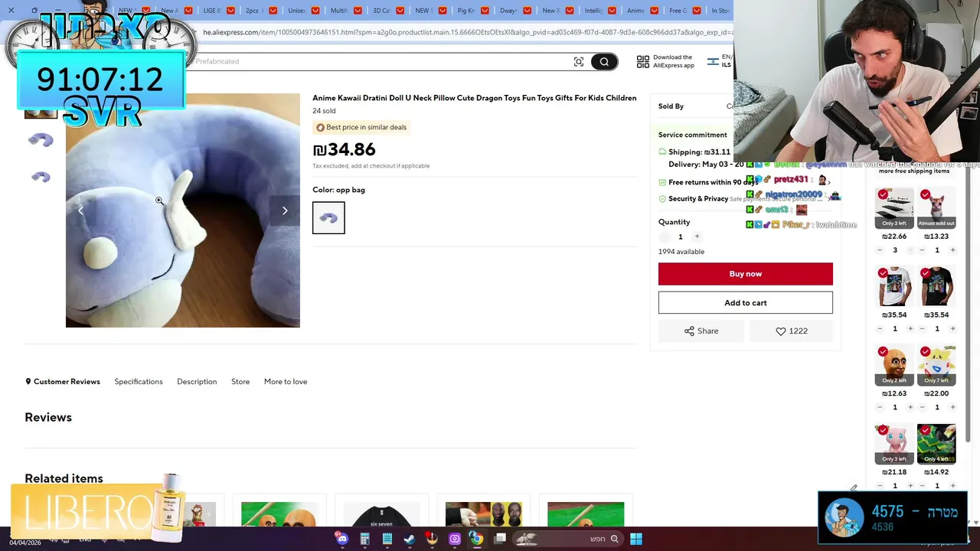Image resolution: width=980 pixels, height=551 pixels.
Task: Add to wishlist heart showing 1222
Action: click(x=792, y=331)
